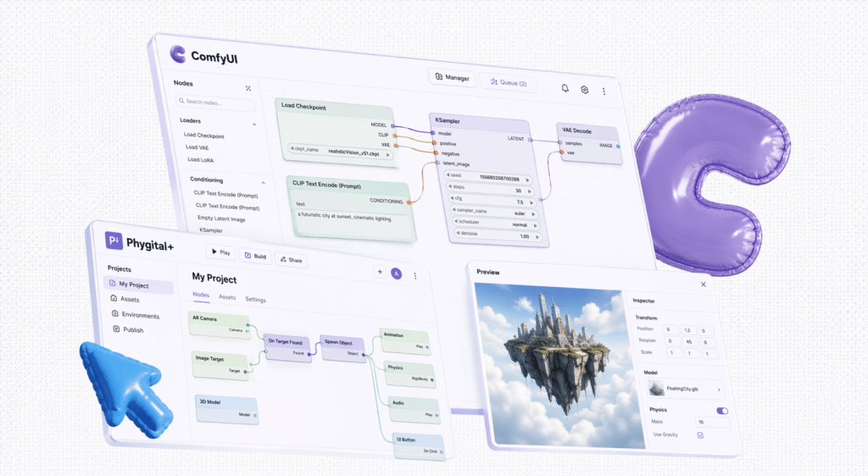868x476 pixels.
Task: Click the AR Camera node title
Action: [205, 318]
